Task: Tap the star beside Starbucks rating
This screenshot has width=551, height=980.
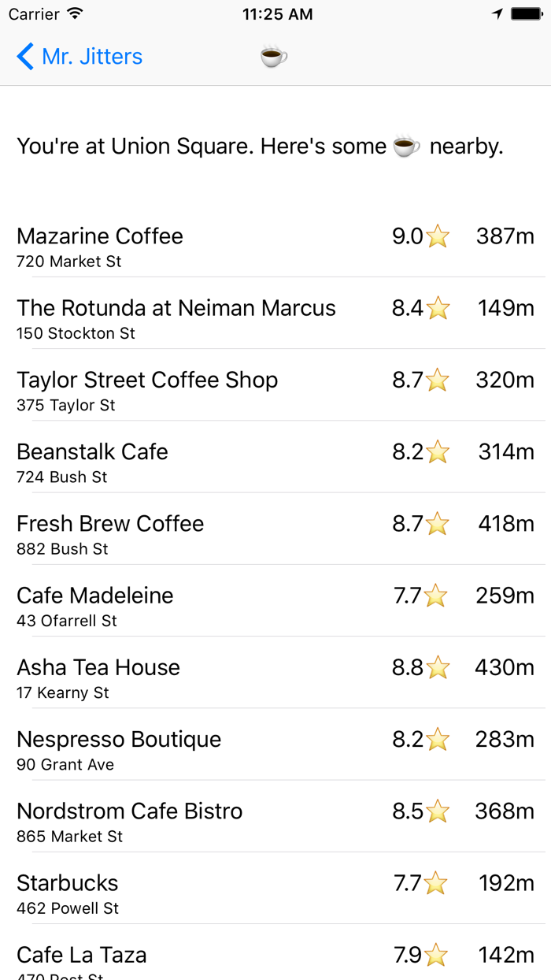Action: 435,884
